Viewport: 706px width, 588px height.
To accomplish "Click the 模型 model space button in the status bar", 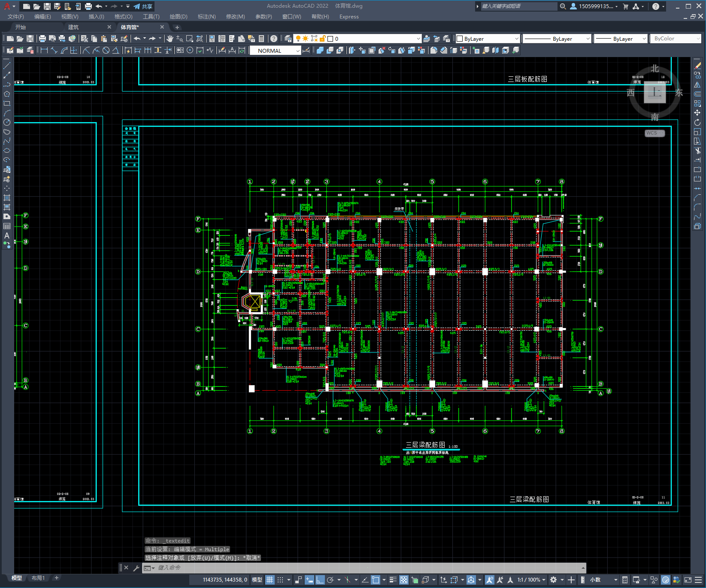I will [257, 580].
